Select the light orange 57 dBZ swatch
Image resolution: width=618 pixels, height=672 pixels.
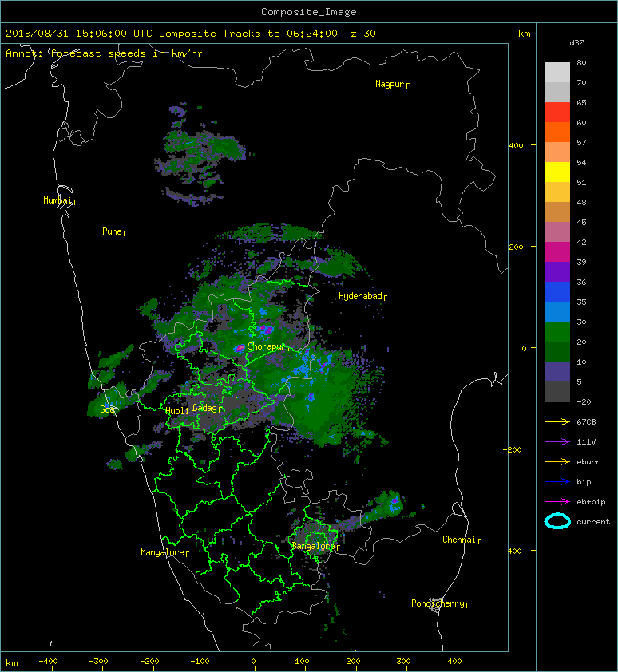click(557, 152)
